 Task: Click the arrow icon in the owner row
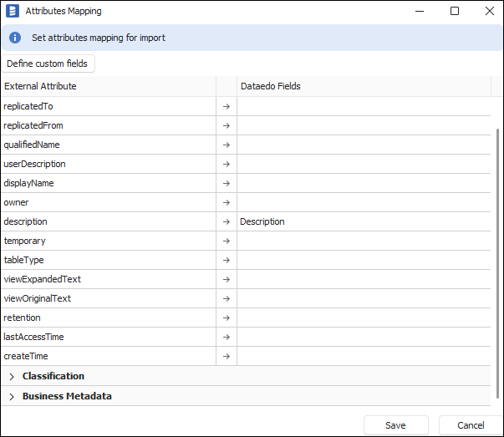pos(226,203)
